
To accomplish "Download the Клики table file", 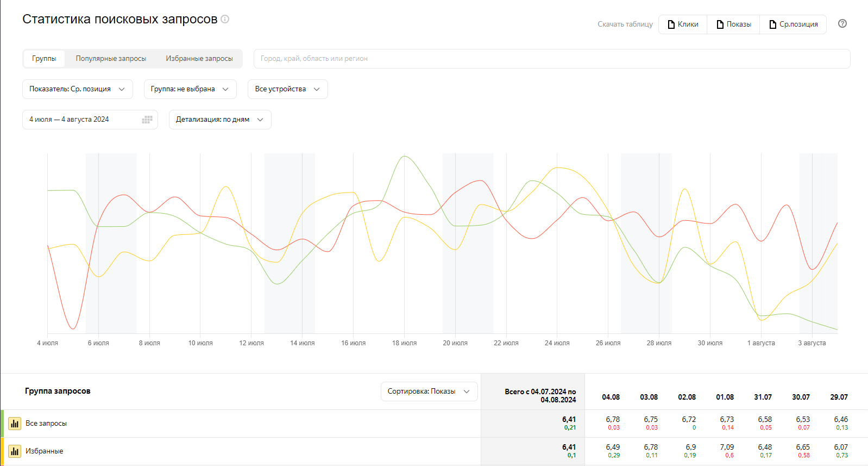I will click(683, 24).
